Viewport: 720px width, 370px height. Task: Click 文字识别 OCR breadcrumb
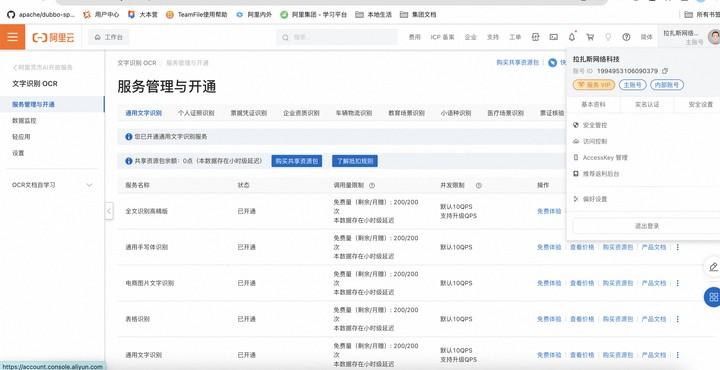click(136, 63)
